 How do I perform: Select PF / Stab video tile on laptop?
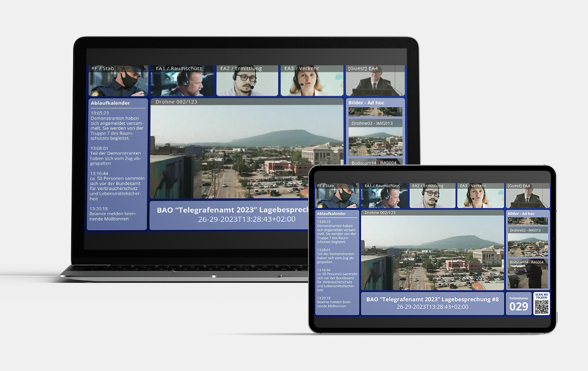[x=118, y=81]
